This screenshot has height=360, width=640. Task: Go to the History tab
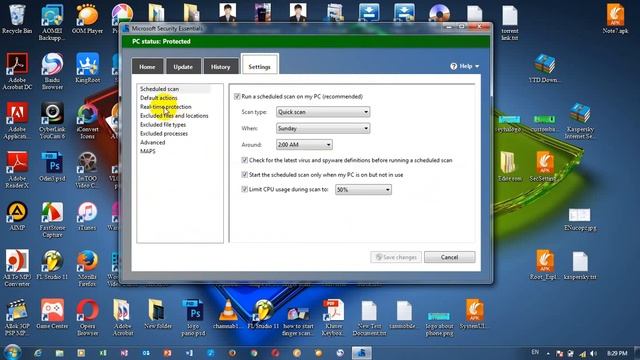[220, 67]
